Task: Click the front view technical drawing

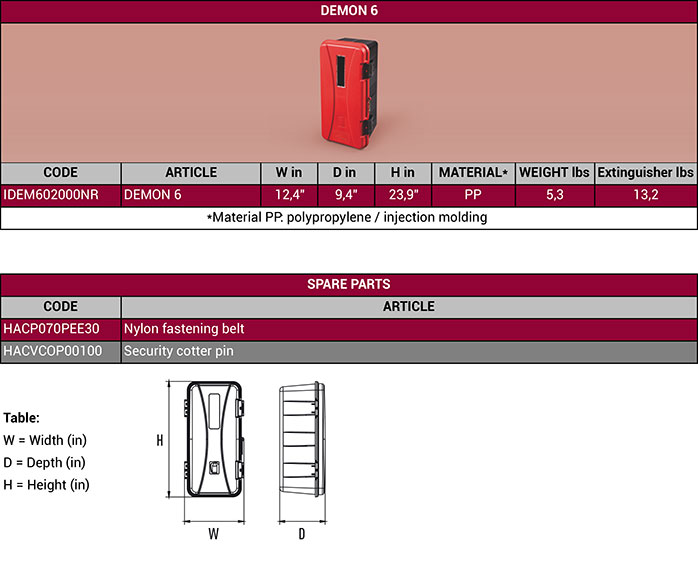Action: (212, 450)
